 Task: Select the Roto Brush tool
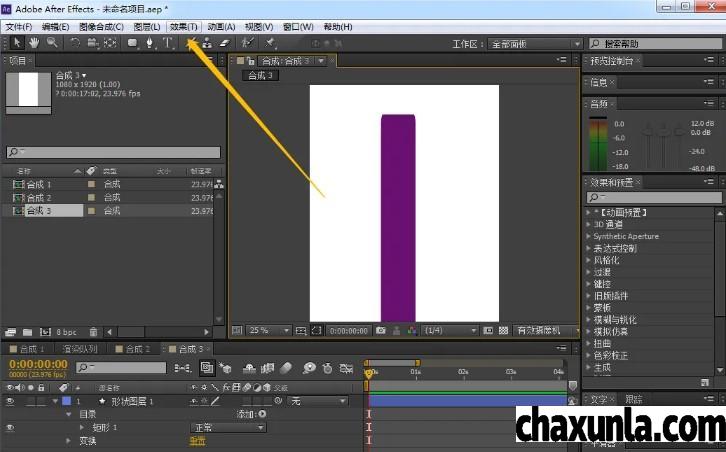[x=248, y=43]
